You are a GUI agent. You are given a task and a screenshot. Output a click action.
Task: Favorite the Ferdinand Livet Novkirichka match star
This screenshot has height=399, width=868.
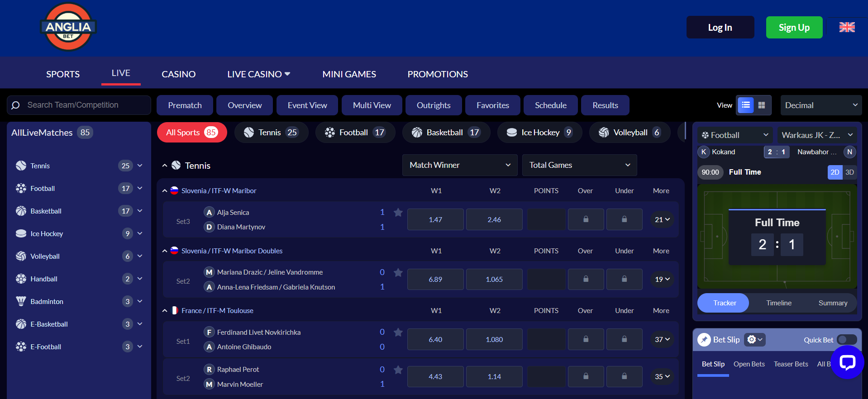398,332
